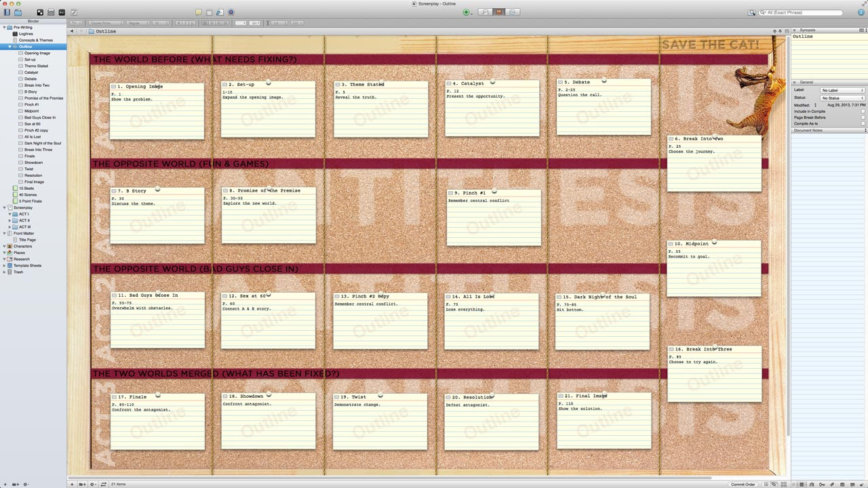The image size is (868, 488).
Task: Collapse the General section
Action: 795,82
